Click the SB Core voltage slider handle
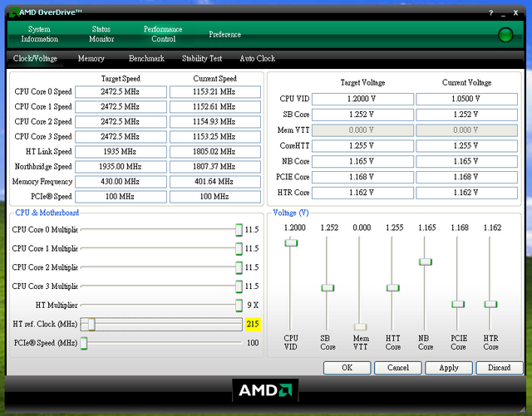Image resolution: width=532 pixels, height=416 pixels. [328, 288]
